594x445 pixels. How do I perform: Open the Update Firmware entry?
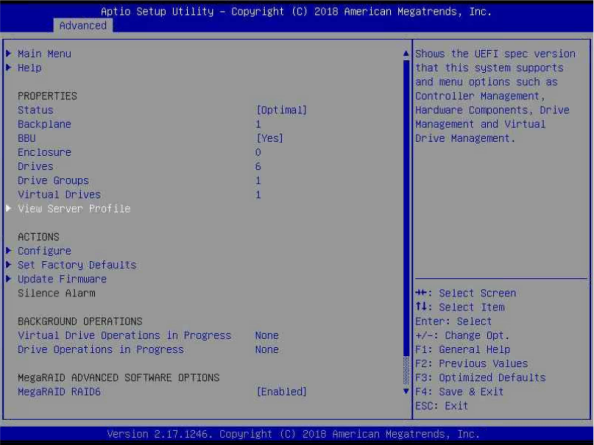pos(62,279)
